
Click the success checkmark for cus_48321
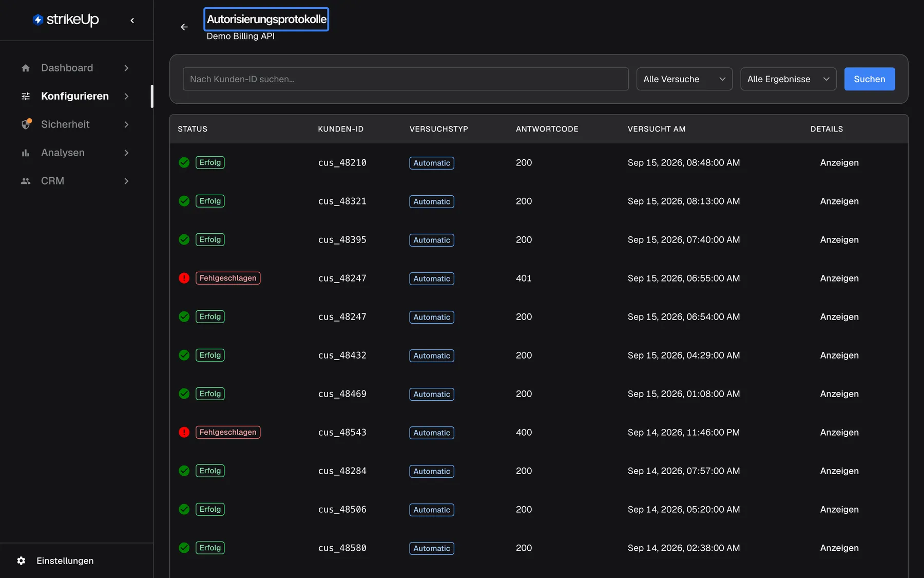click(x=184, y=201)
